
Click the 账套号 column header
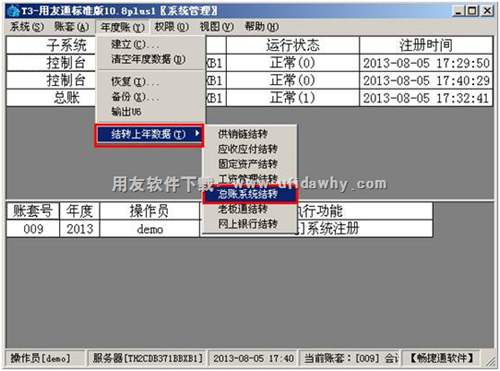click(x=33, y=211)
